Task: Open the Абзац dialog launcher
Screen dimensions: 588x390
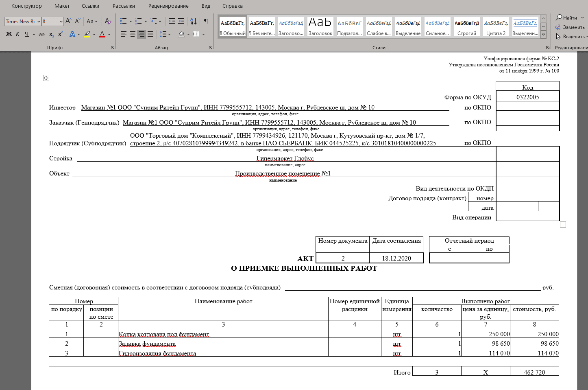Action: [211, 48]
